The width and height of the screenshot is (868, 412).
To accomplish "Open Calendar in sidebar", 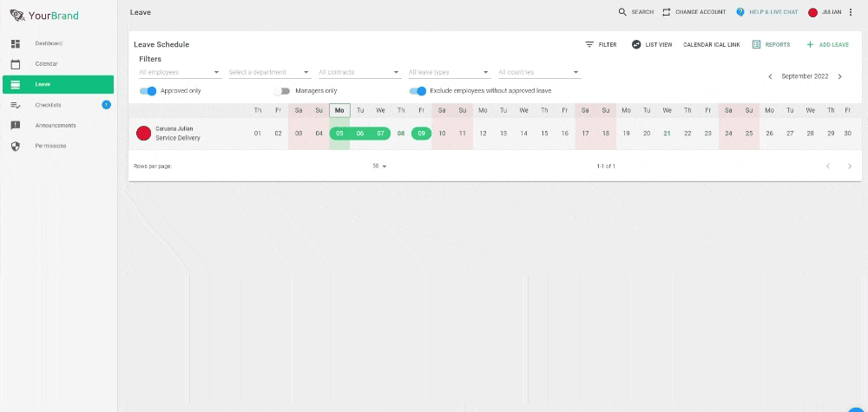I will 58,64.
